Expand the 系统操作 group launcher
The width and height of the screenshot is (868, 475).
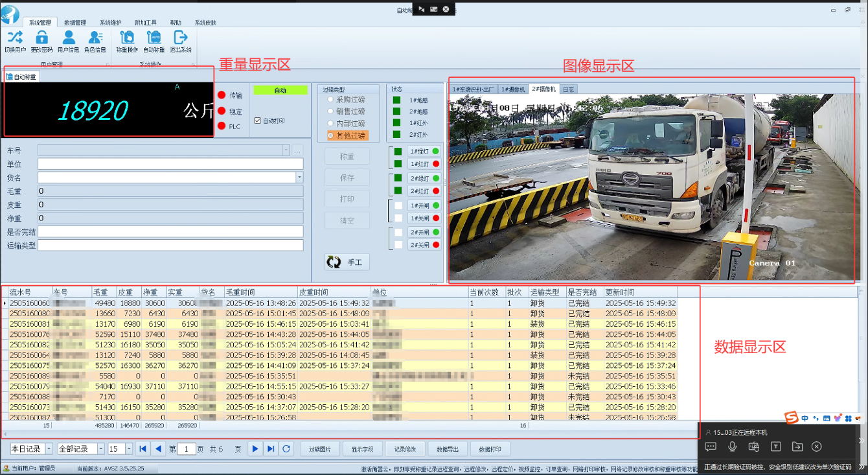pyautogui.click(x=193, y=65)
